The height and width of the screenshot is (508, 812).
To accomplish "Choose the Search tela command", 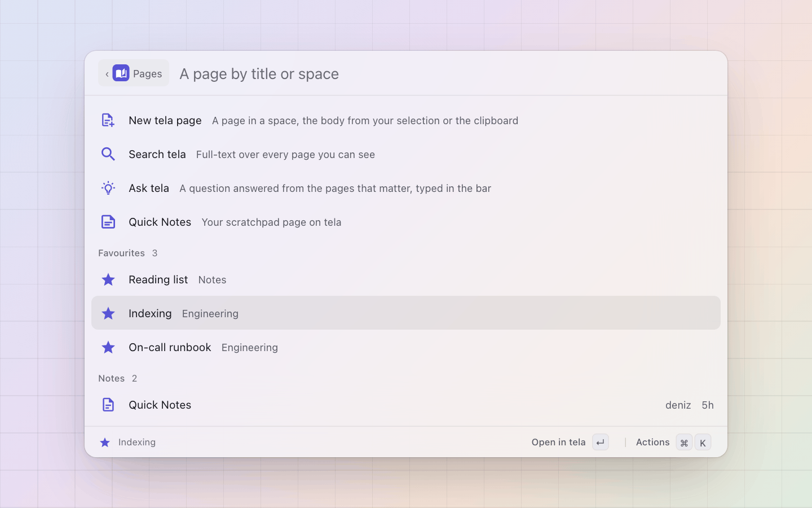I will 406,154.
